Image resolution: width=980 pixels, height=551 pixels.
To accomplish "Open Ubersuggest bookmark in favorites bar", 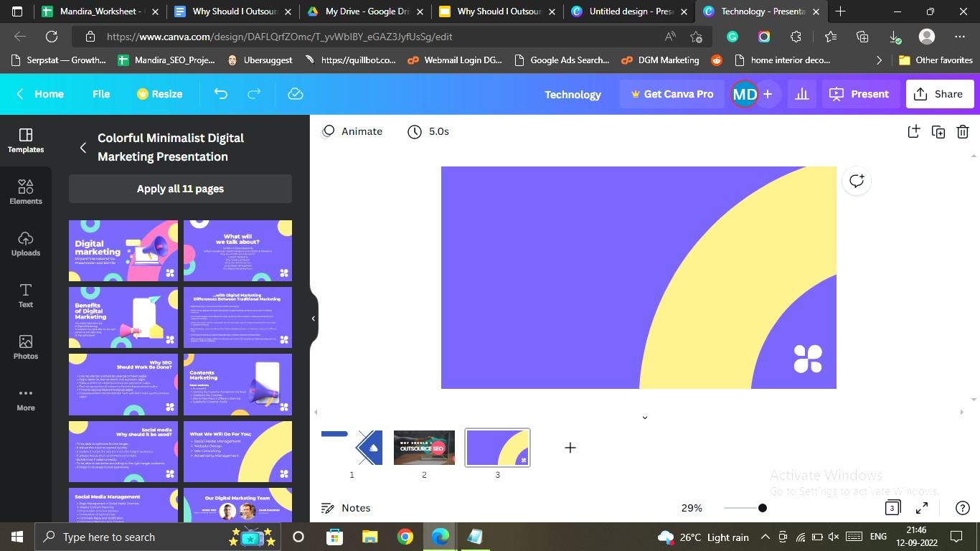I will tap(260, 60).
